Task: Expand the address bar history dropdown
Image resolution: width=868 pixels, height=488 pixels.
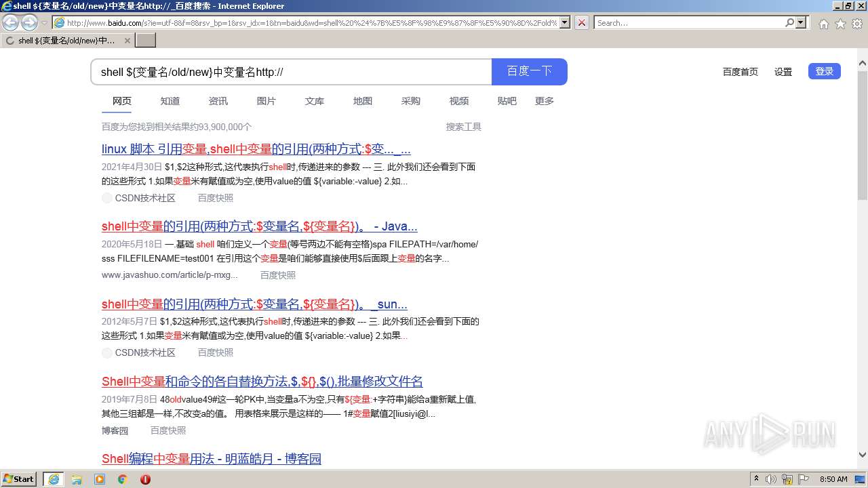Action: (564, 22)
